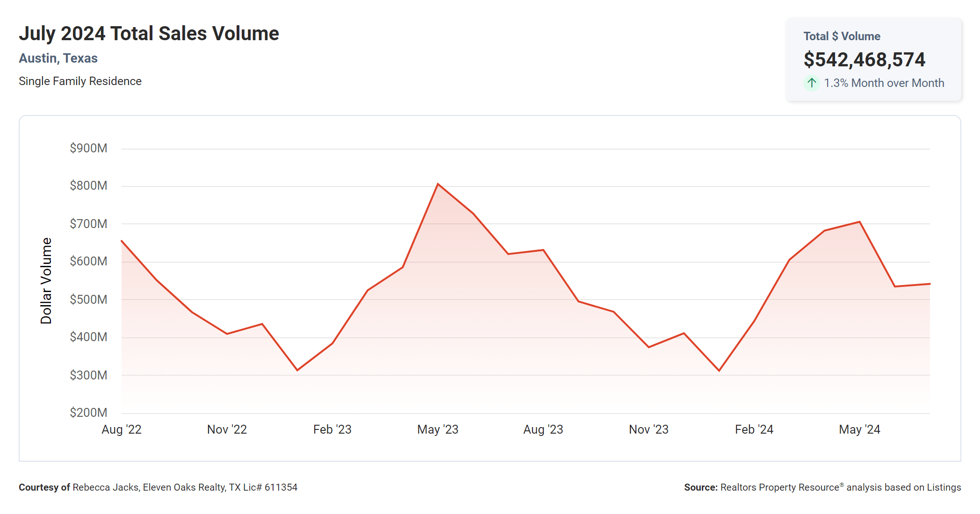Click the Feb '23 x-axis label
The height and width of the screenshot is (514, 980).
tap(332, 429)
